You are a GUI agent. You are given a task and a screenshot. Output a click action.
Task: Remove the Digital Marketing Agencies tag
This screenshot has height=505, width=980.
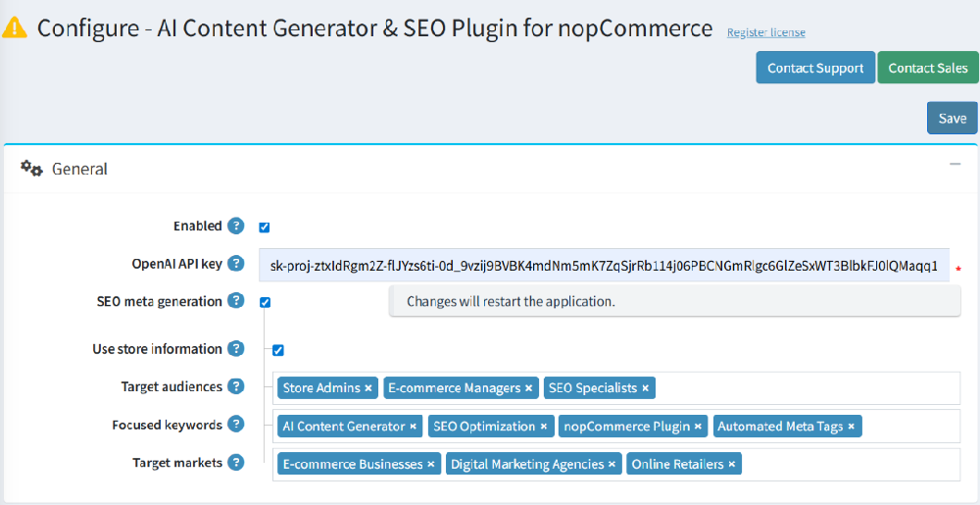point(612,465)
